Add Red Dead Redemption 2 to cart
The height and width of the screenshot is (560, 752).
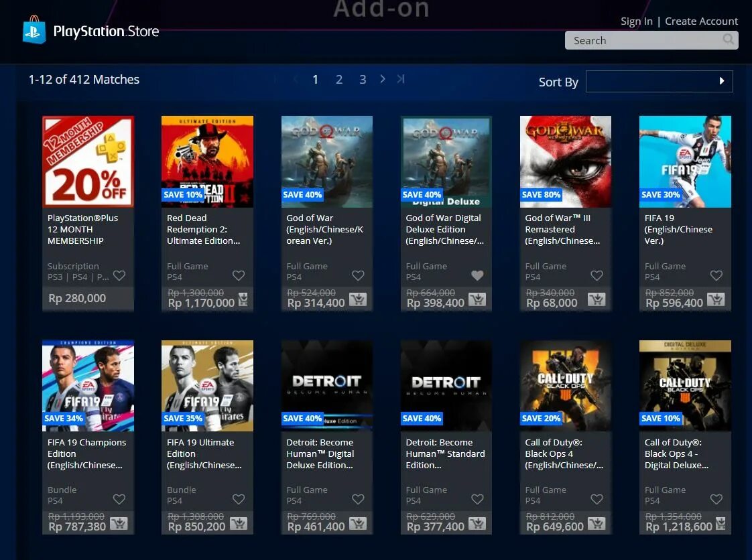click(243, 299)
